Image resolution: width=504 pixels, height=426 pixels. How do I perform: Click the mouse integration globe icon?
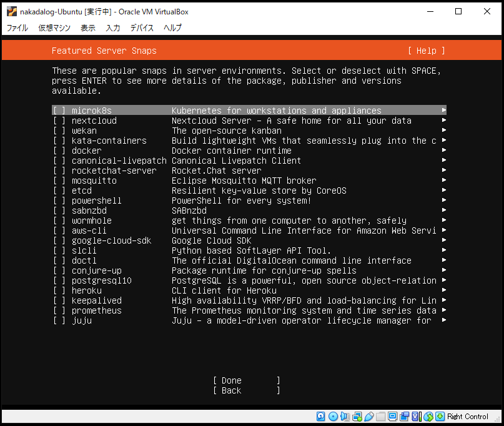point(428,417)
